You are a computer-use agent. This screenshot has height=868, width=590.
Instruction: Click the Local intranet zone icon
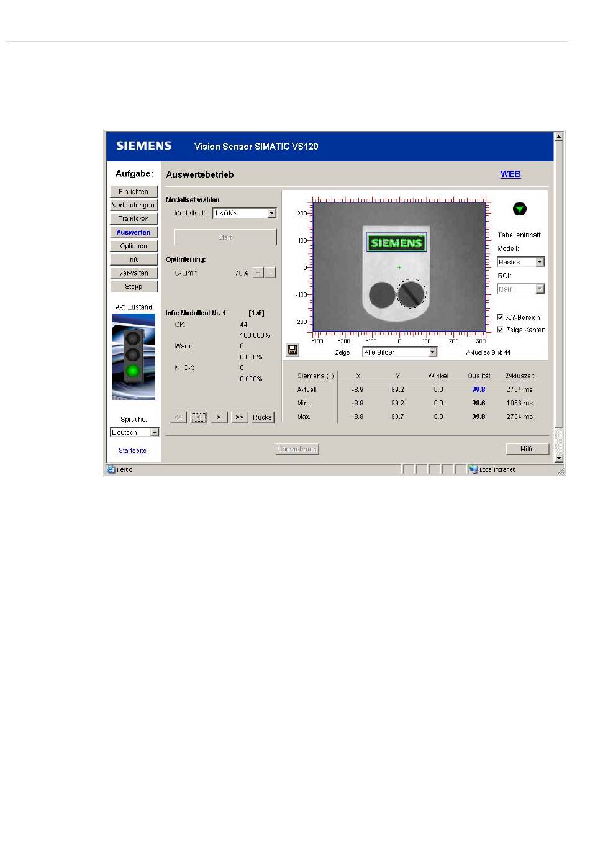pos(473,470)
